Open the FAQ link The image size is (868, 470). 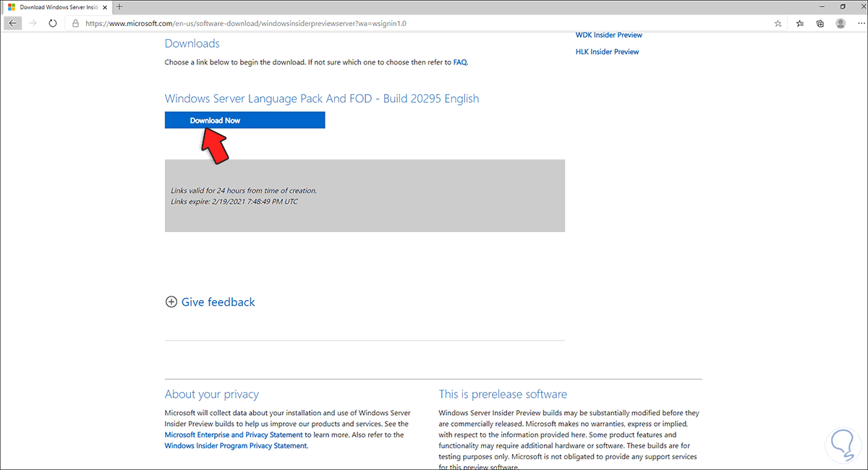(460, 62)
